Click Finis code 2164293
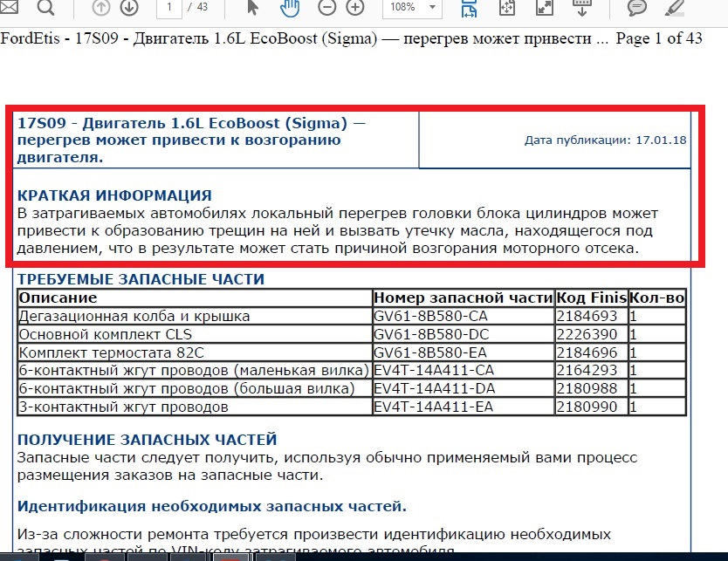Image resolution: width=728 pixels, height=561 pixels. pos(587,370)
